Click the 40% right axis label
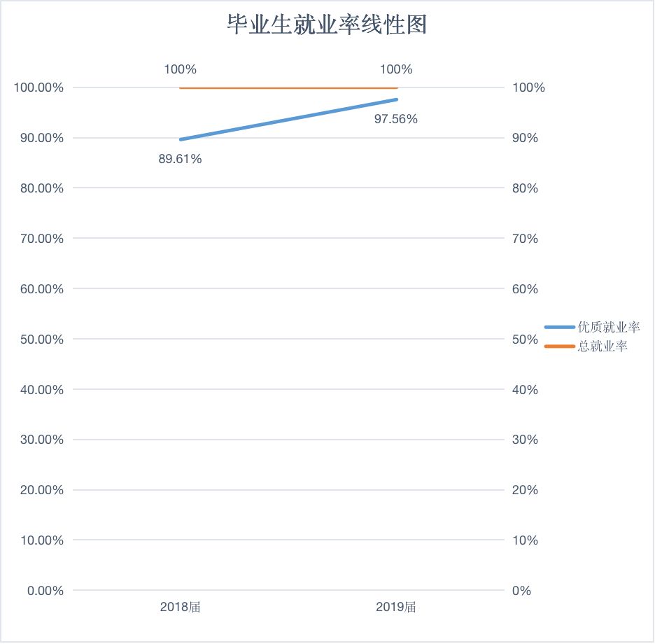This screenshot has width=655, height=644. coord(525,389)
